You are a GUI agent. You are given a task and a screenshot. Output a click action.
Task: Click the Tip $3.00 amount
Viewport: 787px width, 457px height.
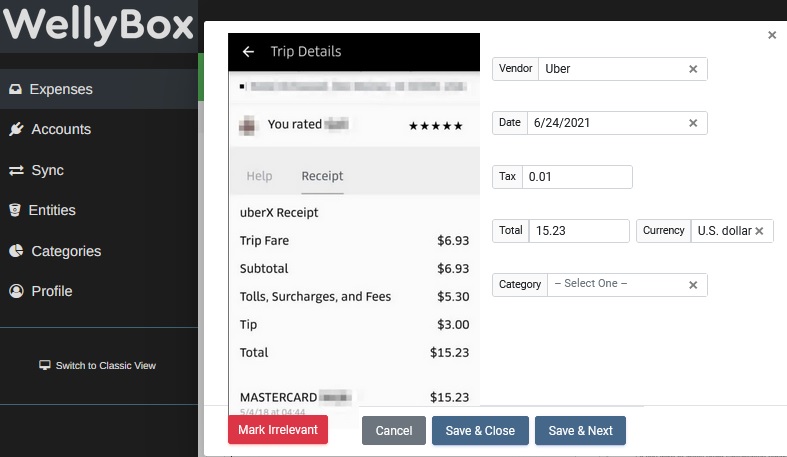(453, 325)
